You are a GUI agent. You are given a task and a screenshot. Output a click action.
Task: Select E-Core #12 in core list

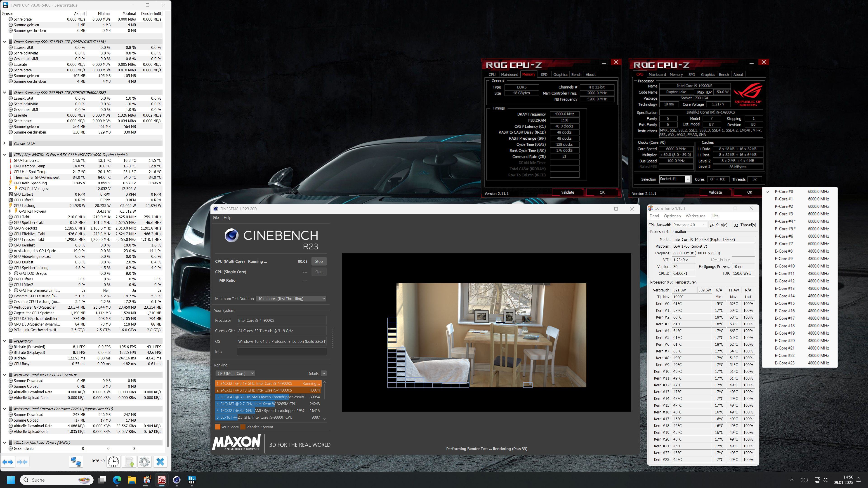799,281
